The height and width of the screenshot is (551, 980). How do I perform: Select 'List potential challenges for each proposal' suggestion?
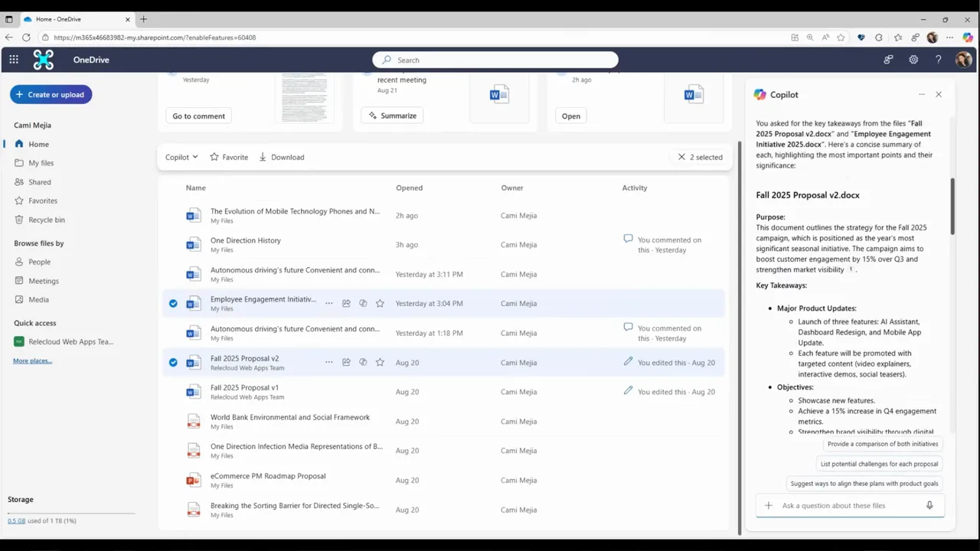(x=880, y=464)
